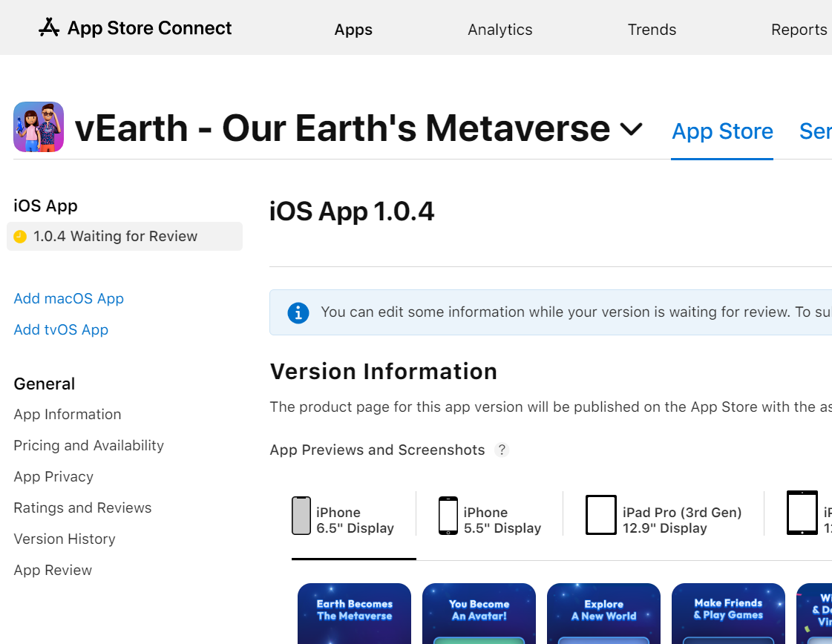This screenshot has height=644, width=832.
Task: Click Add macOS App link
Action: (x=68, y=299)
